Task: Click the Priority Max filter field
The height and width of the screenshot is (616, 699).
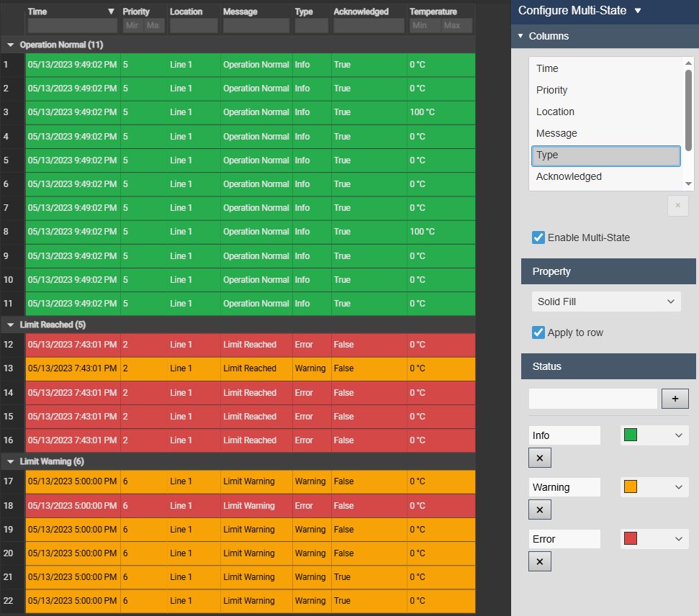Action: (154, 25)
